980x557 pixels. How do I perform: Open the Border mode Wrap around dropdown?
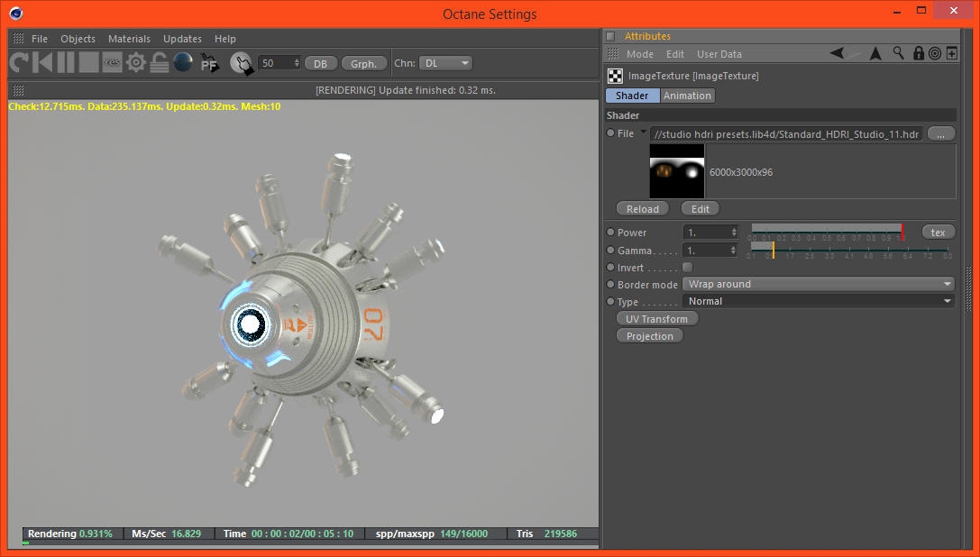pyautogui.click(x=819, y=284)
